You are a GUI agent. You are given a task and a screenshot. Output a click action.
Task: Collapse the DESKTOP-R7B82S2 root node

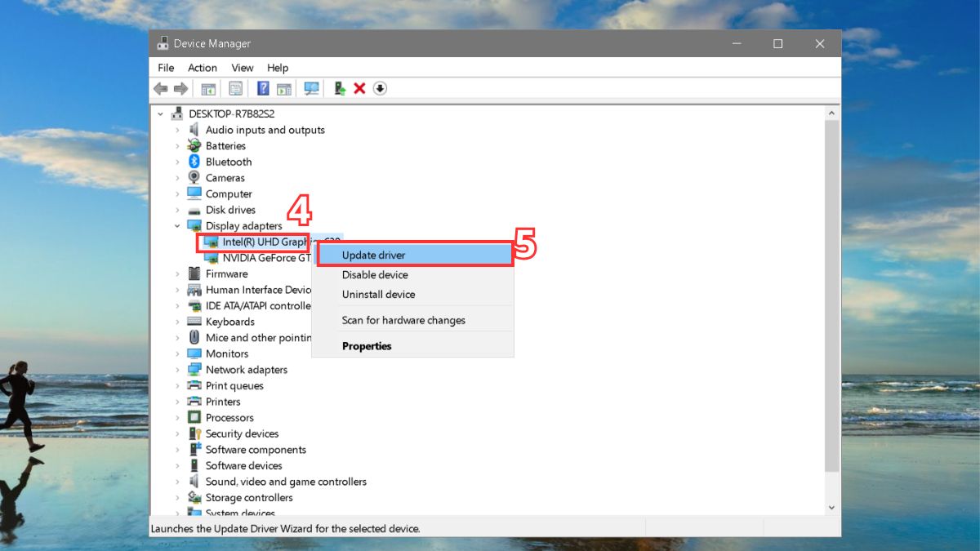point(160,113)
